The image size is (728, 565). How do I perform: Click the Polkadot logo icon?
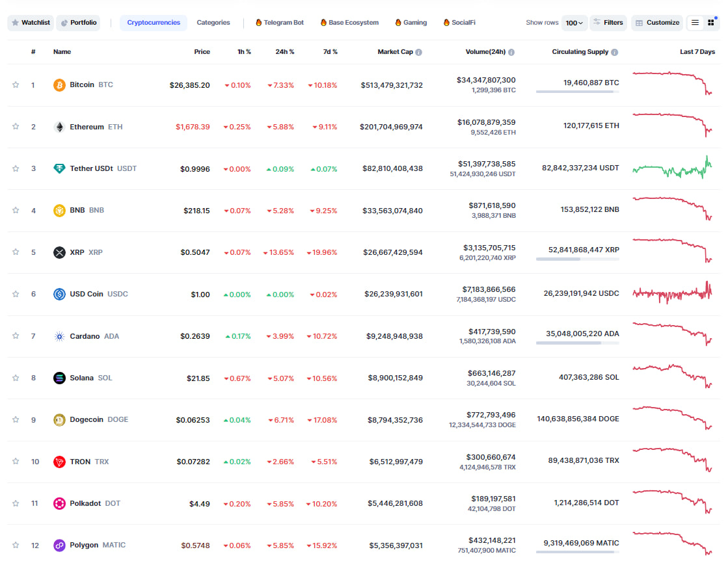(x=59, y=503)
